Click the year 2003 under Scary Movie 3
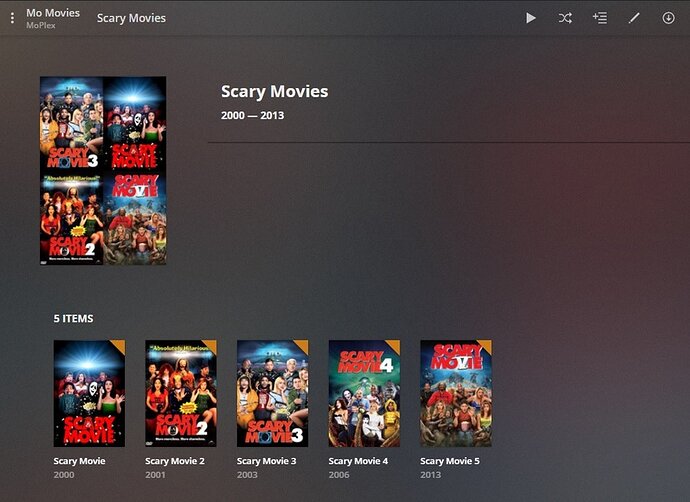 [247, 475]
